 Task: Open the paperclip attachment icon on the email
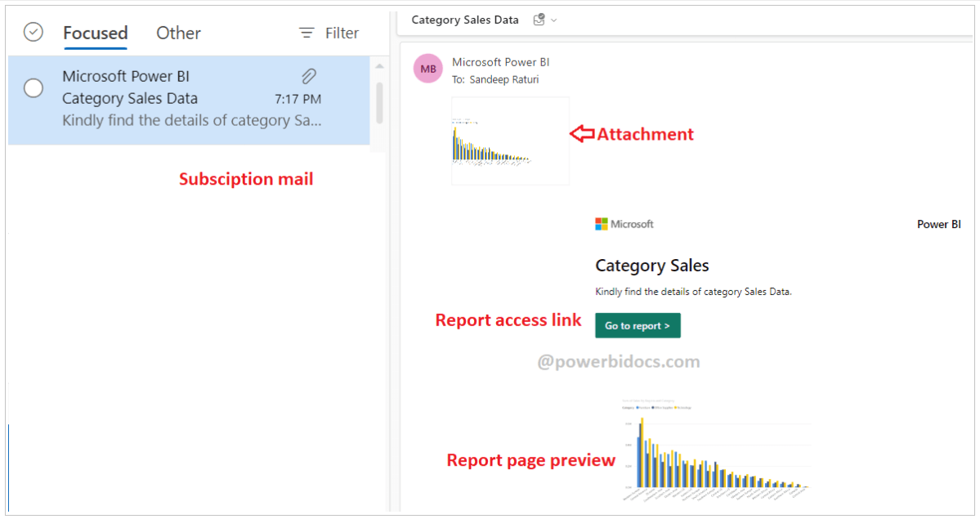pos(308,75)
